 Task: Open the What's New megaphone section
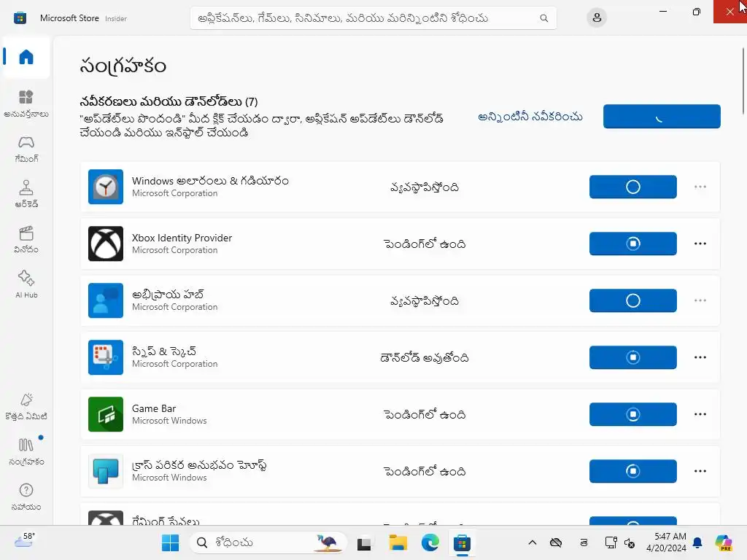(x=26, y=407)
